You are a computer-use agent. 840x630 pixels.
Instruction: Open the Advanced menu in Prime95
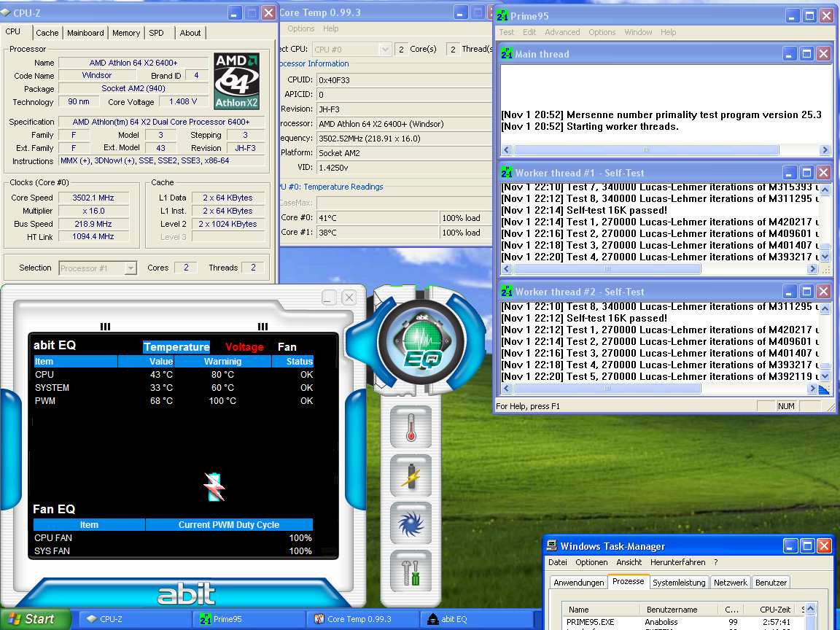[562, 32]
